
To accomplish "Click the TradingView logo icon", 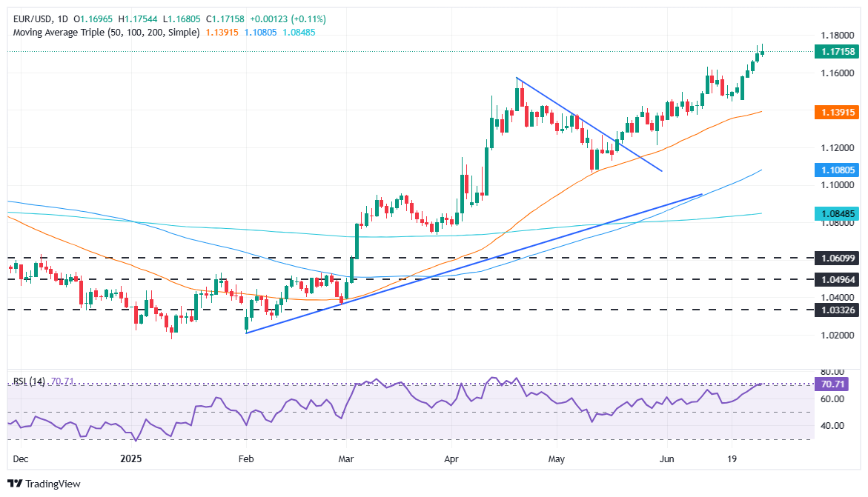I will pyautogui.click(x=16, y=484).
